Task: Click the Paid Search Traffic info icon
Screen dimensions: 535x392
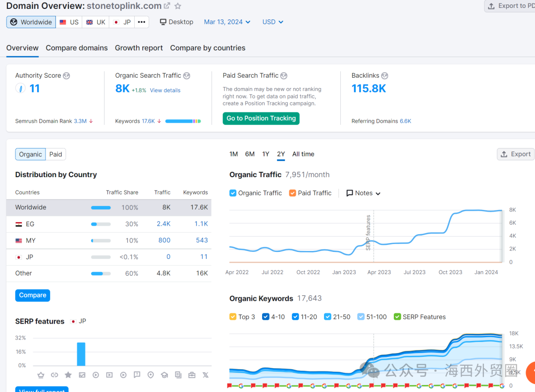Action: (x=284, y=76)
